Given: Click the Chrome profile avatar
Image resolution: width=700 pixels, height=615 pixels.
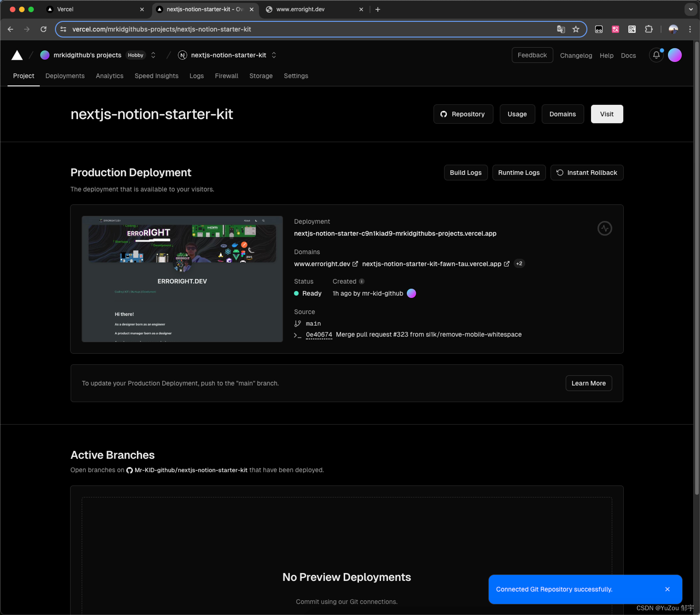Looking at the screenshot, I should pos(673,29).
